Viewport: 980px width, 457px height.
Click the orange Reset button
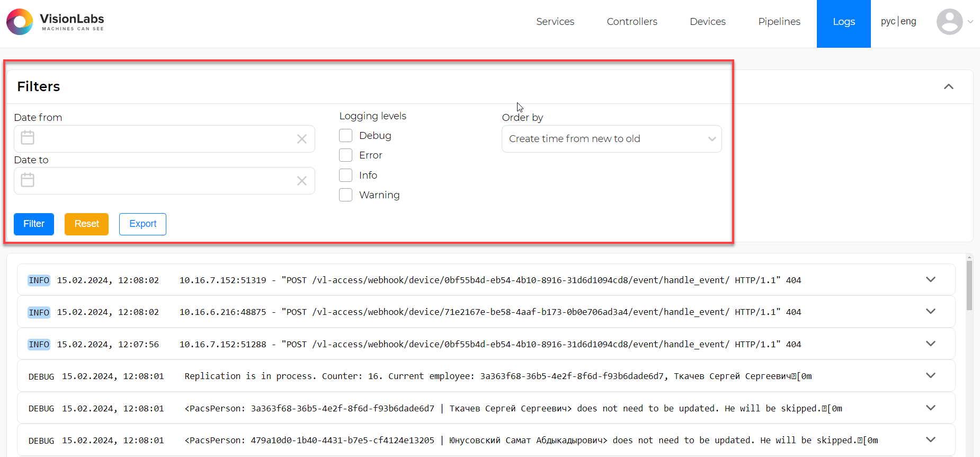pos(86,224)
